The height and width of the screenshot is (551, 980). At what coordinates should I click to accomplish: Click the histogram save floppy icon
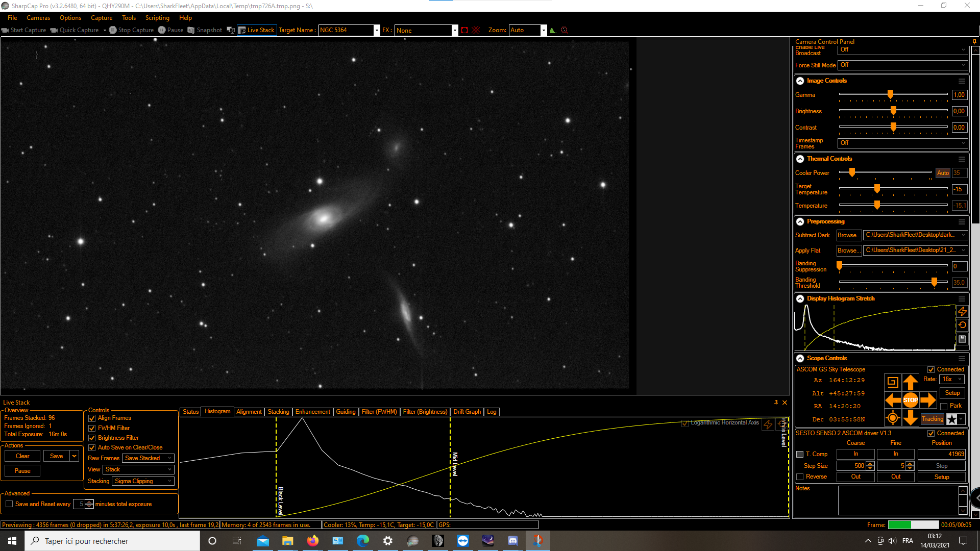coord(962,339)
